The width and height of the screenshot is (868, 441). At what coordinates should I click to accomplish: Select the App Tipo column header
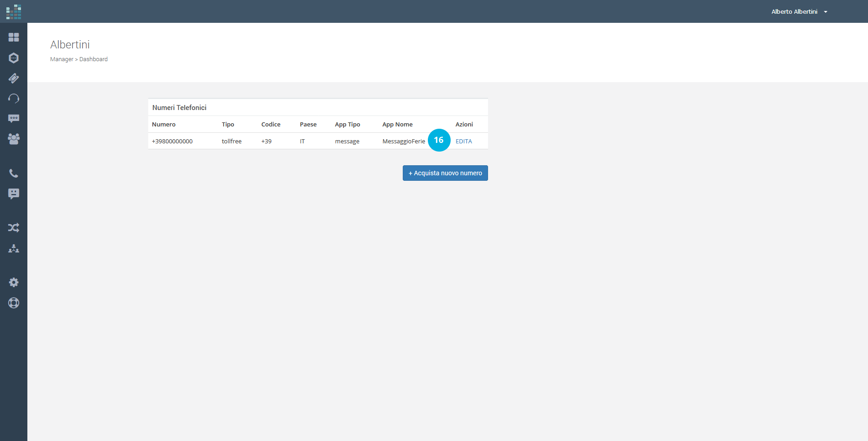tap(348, 124)
